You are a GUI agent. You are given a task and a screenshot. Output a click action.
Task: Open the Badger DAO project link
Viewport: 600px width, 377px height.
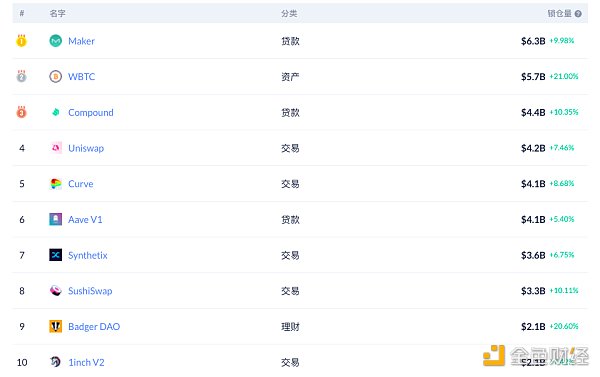coord(94,326)
